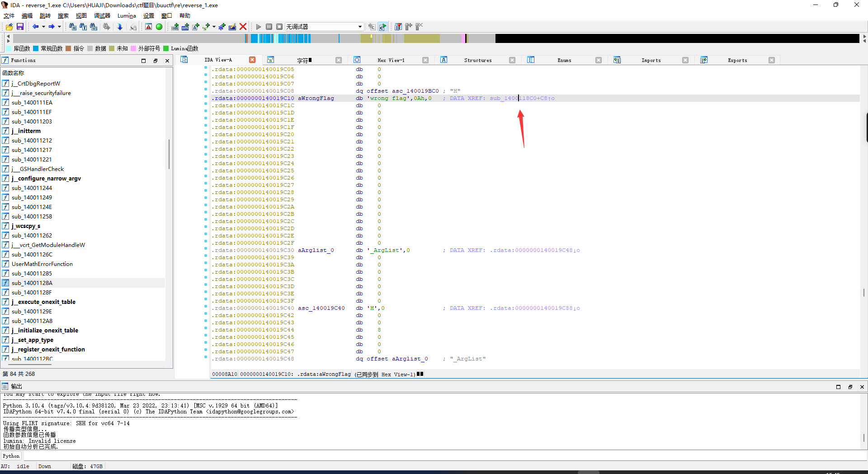Close the IDA View-A tab
Viewport: 868px width, 474px height.
pyautogui.click(x=252, y=60)
